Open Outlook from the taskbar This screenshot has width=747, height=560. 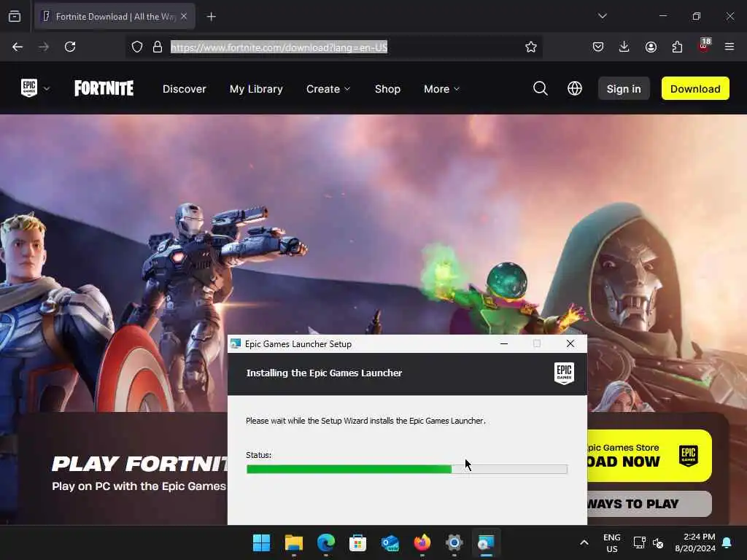(x=390, y=542)
